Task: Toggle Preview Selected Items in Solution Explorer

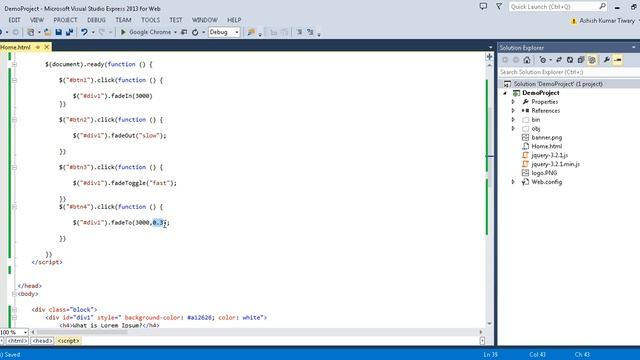Action: coord(618,60)
